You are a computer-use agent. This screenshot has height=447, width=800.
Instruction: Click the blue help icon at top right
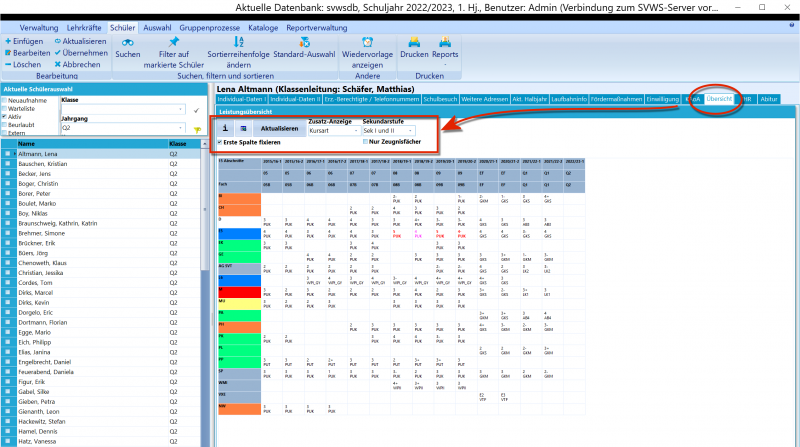(x=792, y=24)
